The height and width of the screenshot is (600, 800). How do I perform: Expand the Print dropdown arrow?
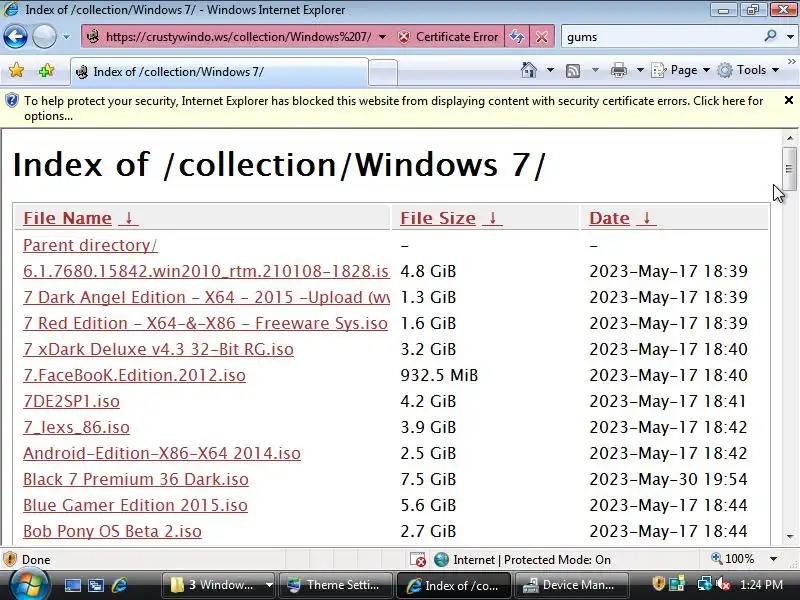640,70
